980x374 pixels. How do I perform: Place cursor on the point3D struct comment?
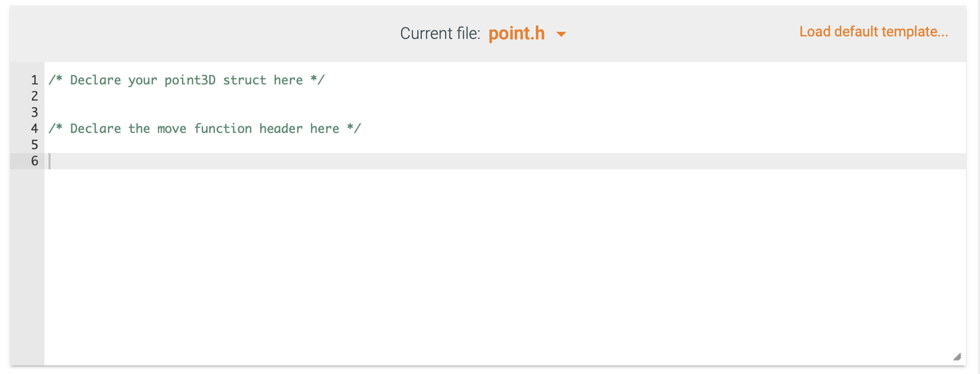pos(186,80)
